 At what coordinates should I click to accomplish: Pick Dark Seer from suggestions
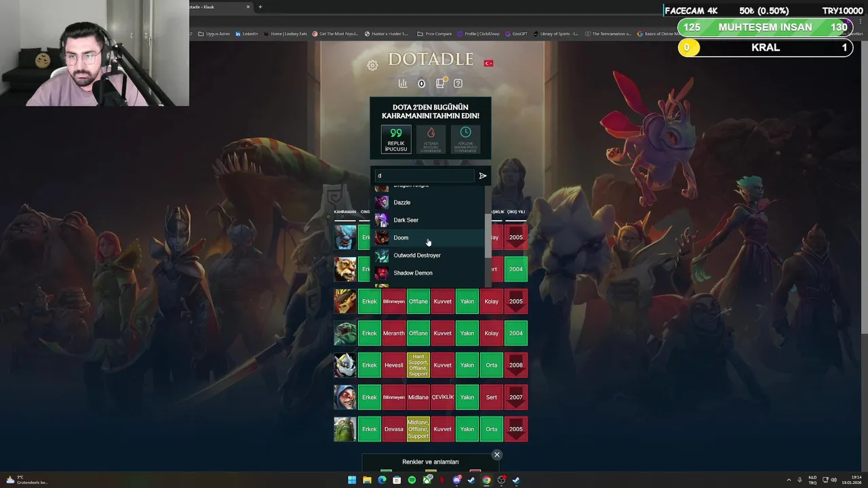pyautogui.click(x=429, y=220)
